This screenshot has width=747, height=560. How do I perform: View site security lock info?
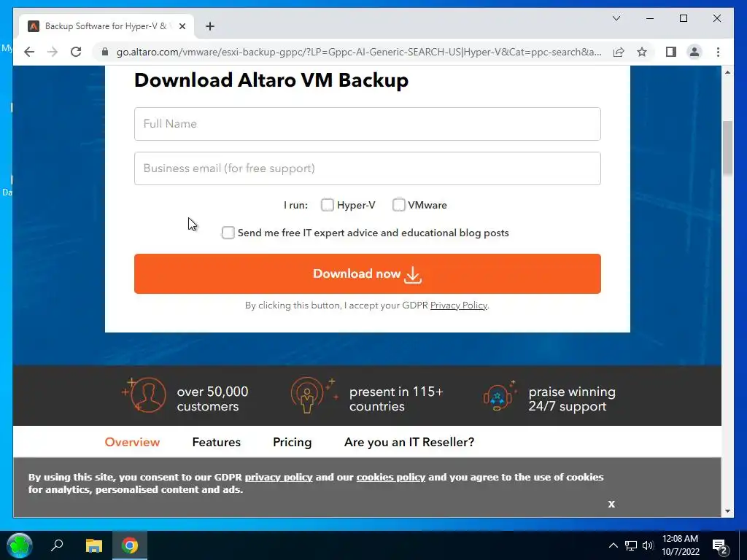tap(105, 52)
